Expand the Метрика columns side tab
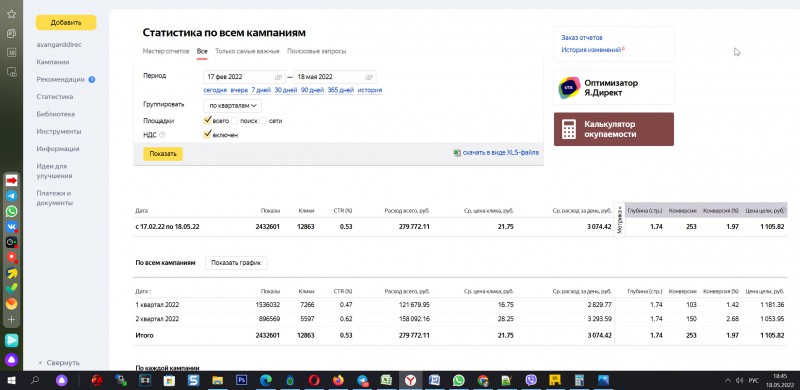 tap(619, 220)
